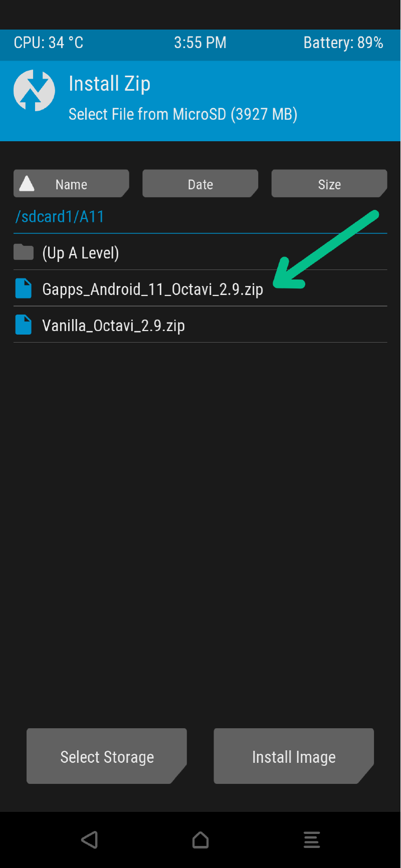Screen dimensions: 401x868
Task: Sort file list by Date
Action: pyautogui.click(x=200, y=184)
